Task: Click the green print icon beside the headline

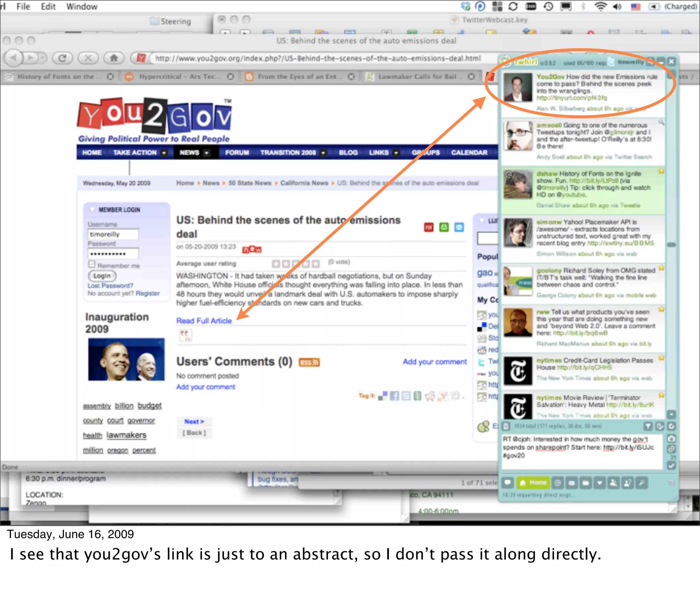Action: click(444, 227)
